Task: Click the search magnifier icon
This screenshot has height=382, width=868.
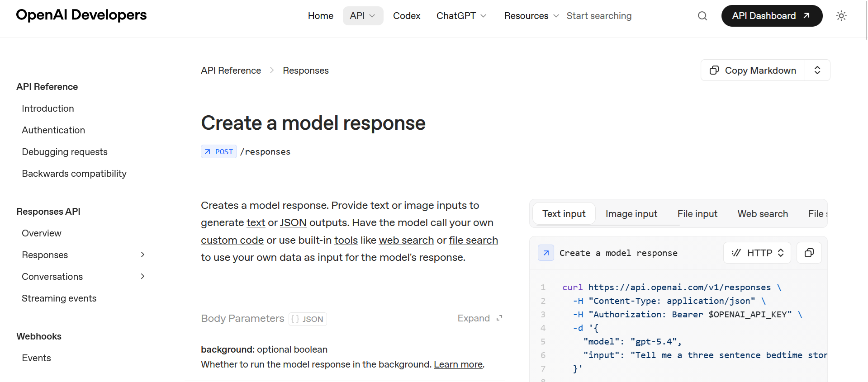Action: click(702, 16)
